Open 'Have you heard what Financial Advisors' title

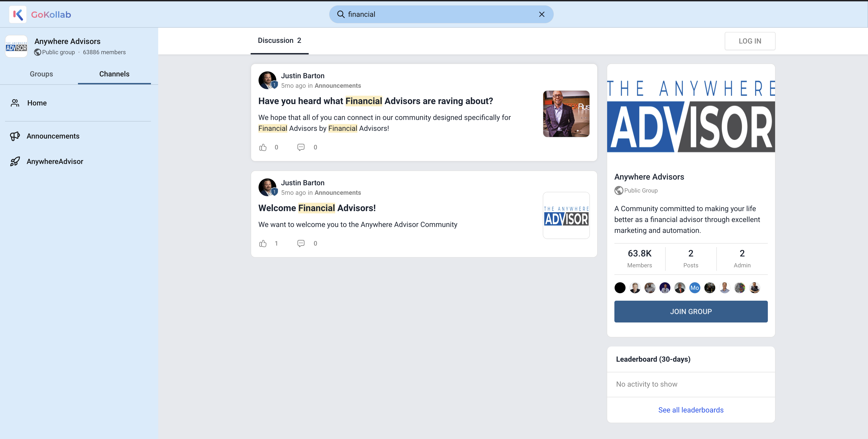pyautogui.click(x=375, y=101)
